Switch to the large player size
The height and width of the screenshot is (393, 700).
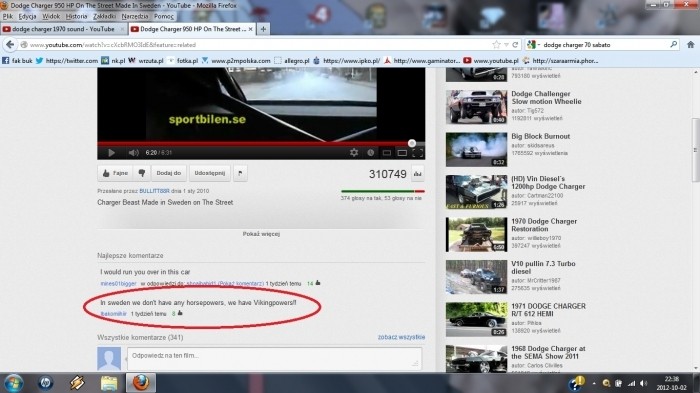tap(402, 153)
